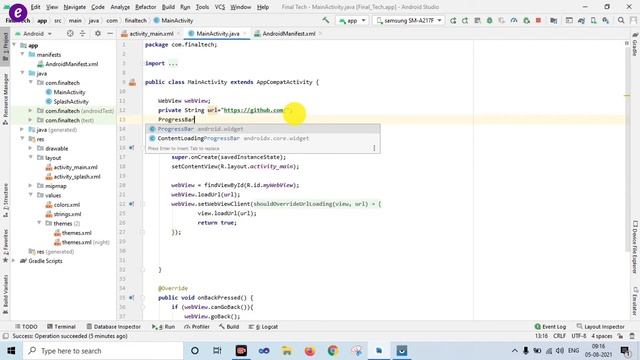Image resolution: width=640 pixels, height=360 pixels.
Task: Click the green Debug bug icon
Action: point(489,20)
